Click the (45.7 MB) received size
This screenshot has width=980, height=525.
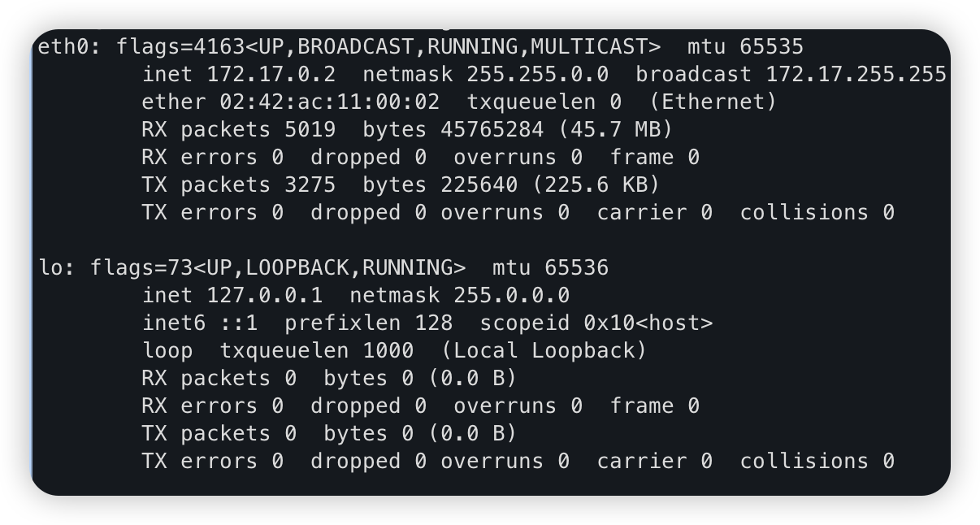click(602, 129)
